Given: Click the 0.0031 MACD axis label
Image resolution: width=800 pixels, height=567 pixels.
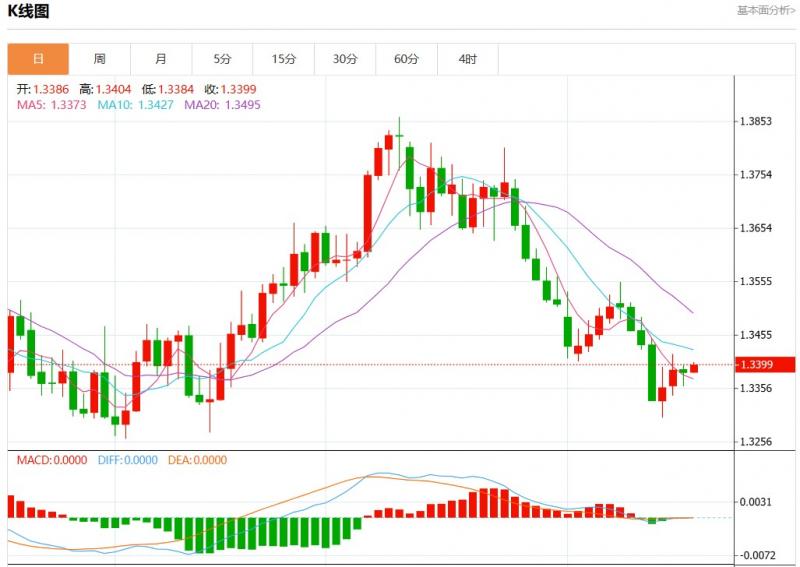Looking at the screenshot, I should 755,501.
